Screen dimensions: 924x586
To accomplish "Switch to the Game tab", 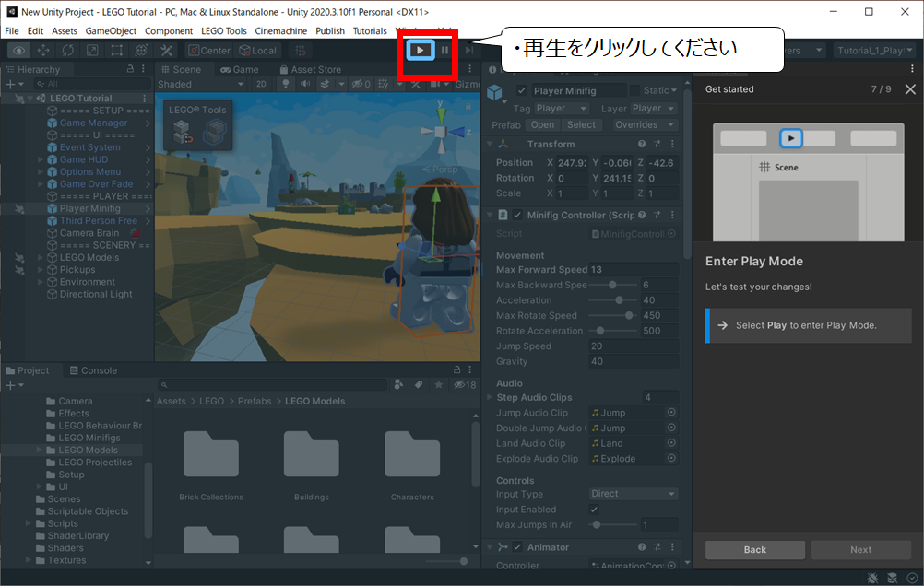I will pos(240,69).
